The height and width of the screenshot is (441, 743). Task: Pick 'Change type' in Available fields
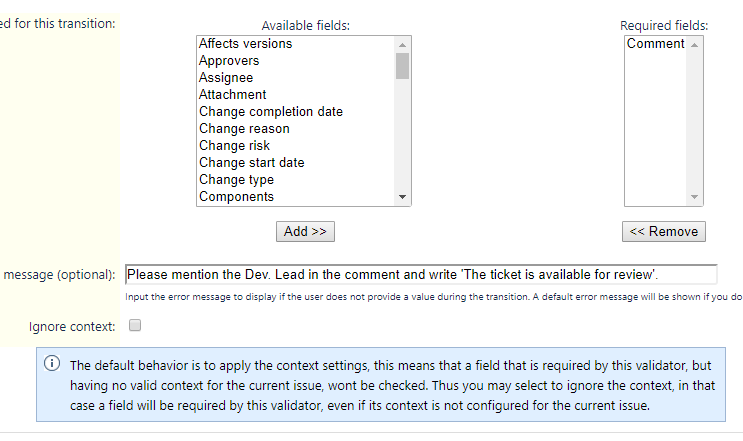296,180
